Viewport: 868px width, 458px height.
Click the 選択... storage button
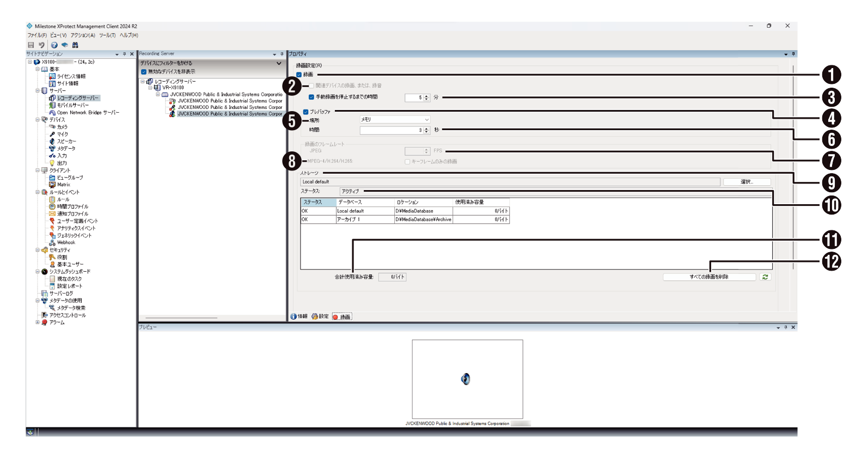(747, 182)
